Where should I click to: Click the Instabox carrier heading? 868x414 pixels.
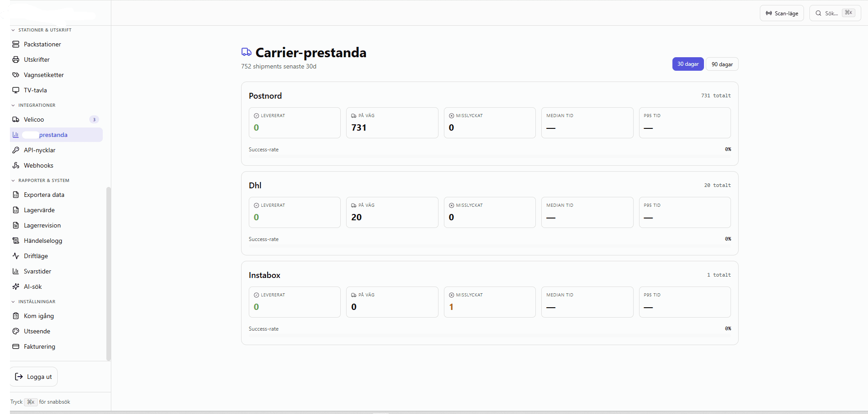click(x=265, y=275)
